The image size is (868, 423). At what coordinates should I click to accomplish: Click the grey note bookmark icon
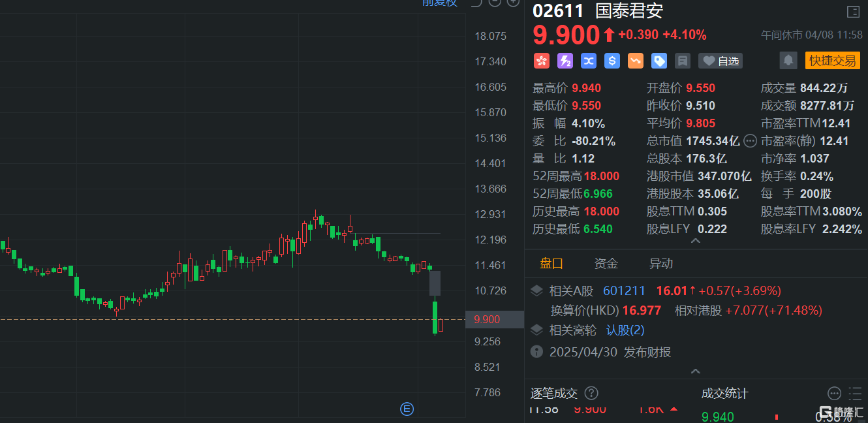[x=683, y=61]
